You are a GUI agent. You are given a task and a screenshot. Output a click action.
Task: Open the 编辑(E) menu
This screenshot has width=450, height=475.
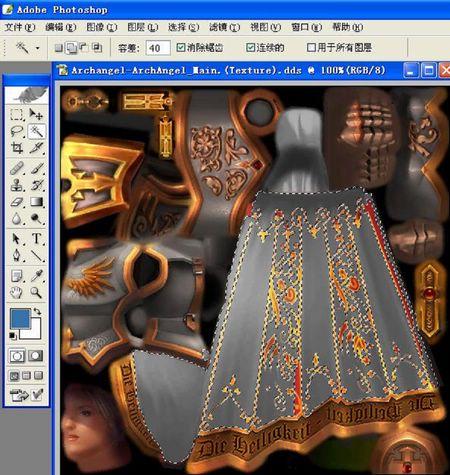click(x=60, y=27)
